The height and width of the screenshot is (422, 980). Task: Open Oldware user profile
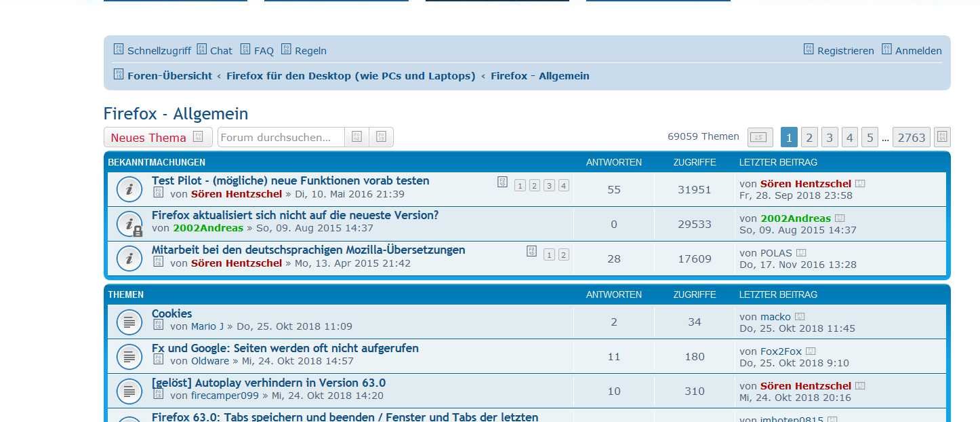(210, 361)
